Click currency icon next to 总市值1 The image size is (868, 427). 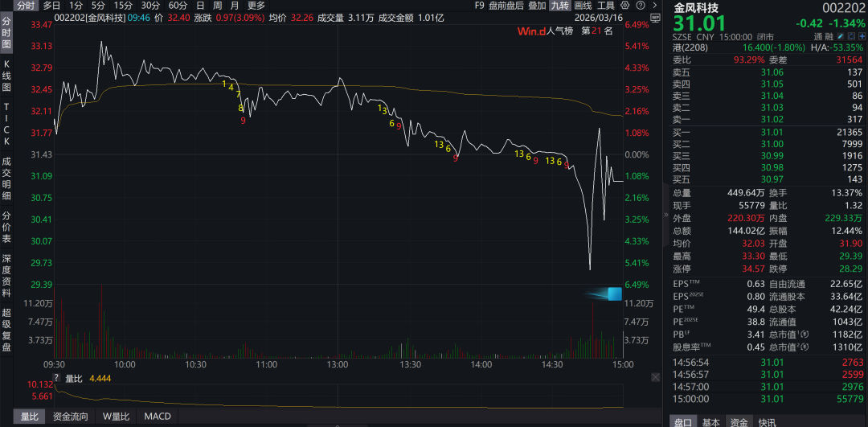[x=805, y=334]
